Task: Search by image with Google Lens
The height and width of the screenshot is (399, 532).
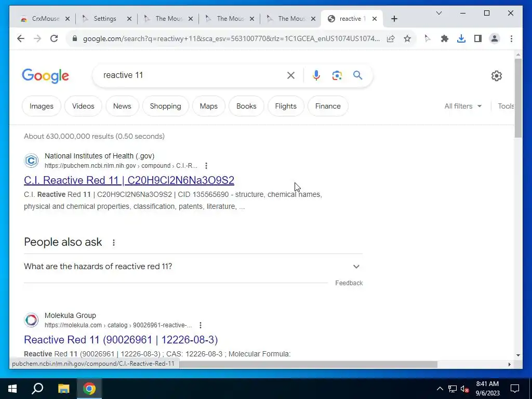Action: point(337,75)
